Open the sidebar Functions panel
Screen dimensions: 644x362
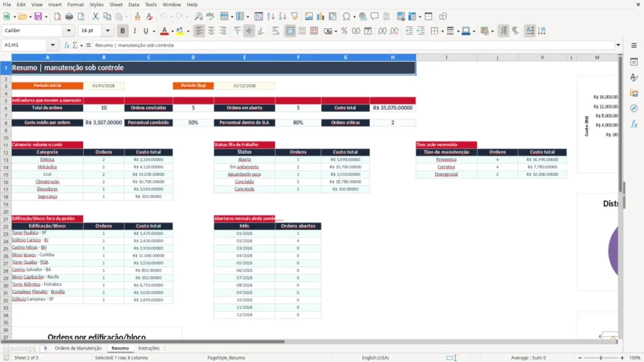pyautogui.click(x=634, y=124)
